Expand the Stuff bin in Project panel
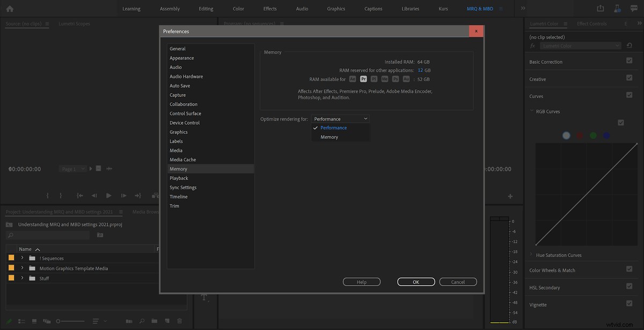The height and width of the screenshot is (330, 644). [x=22, y=278]
